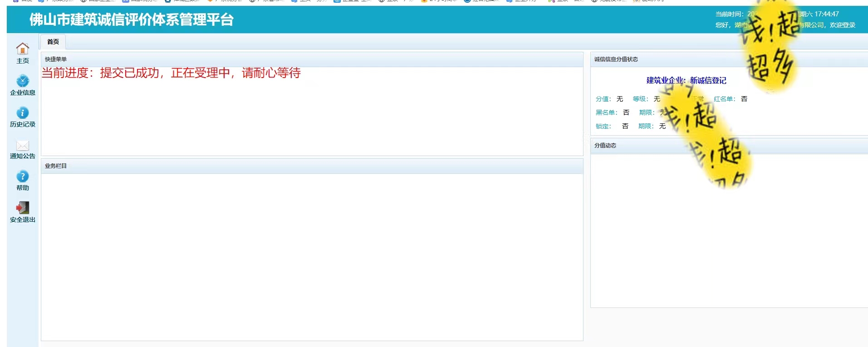Click 安全退出 logout icon
Screen dimensions: 868x347
[22, 208]
